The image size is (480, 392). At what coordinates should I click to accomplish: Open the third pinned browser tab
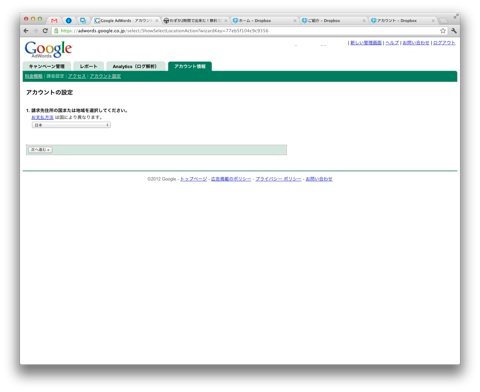[83, 21]
